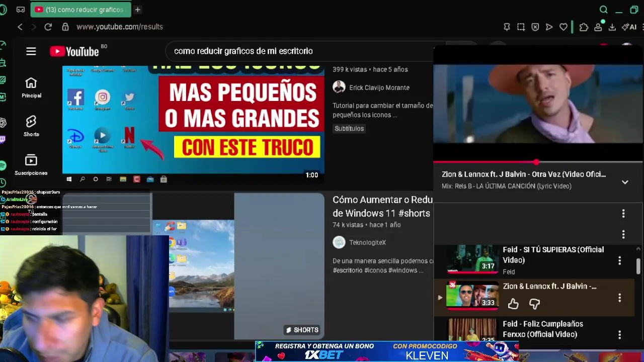The image size is (644, 362).
Task: Click the send to Flow arrow icon
Action: (x=549, y=27)
